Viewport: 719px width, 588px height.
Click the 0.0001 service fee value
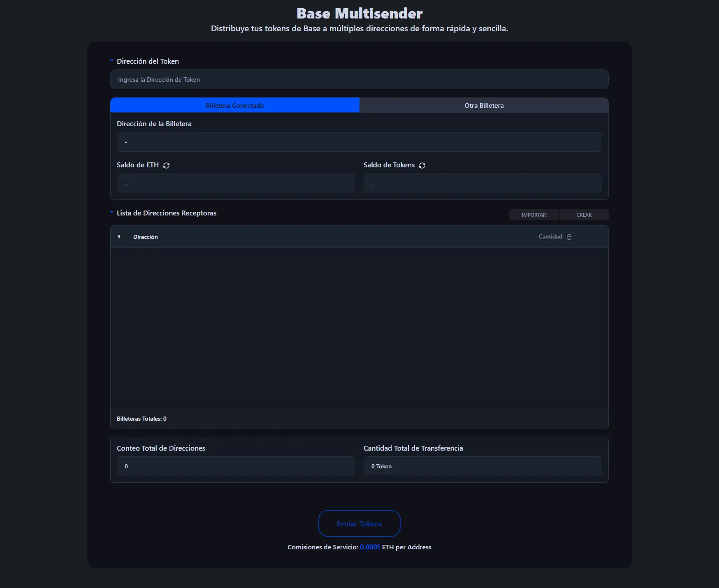369,547
